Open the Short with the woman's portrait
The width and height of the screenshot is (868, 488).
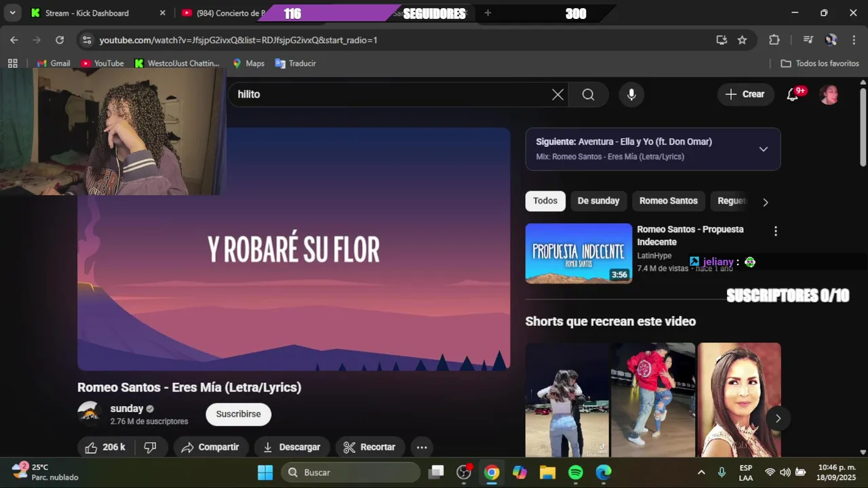pos(739,400)
